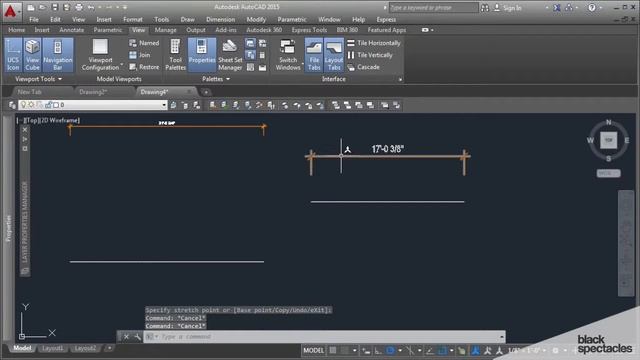The image size is (640, 360).
Task: Open the Help question mark icon
Action: click(591, 7)
